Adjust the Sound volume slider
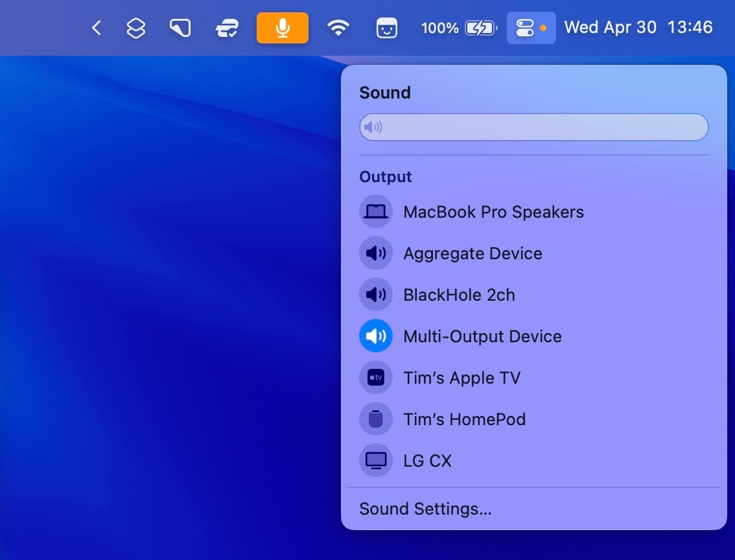The height and width of the screenshot is (560, 735). click(534, 127)
